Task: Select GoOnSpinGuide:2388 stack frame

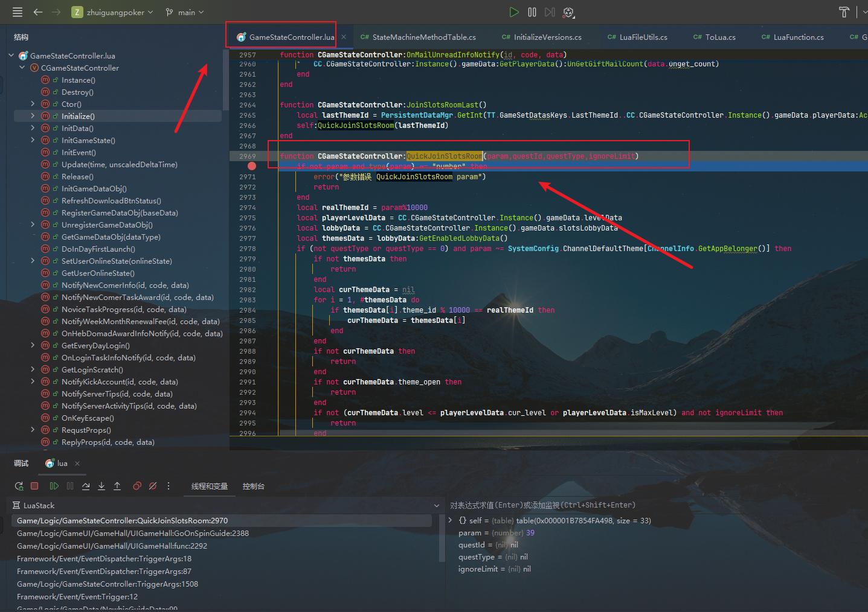Action: point(133,534)
